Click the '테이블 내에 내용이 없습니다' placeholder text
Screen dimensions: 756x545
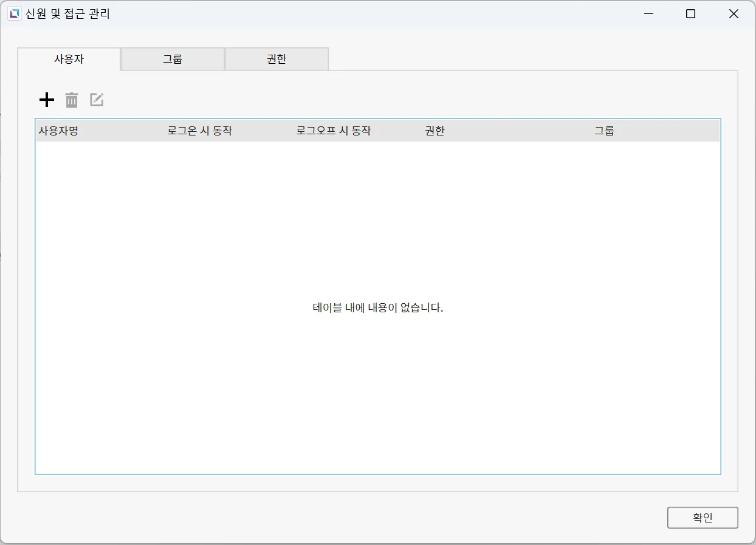click(377, 307)
